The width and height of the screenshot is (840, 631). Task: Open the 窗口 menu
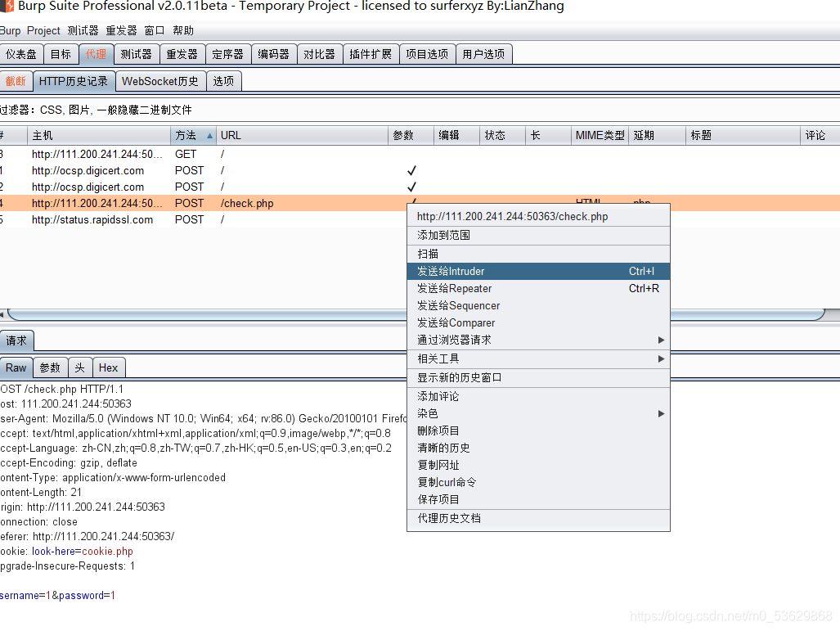[155, 30]
